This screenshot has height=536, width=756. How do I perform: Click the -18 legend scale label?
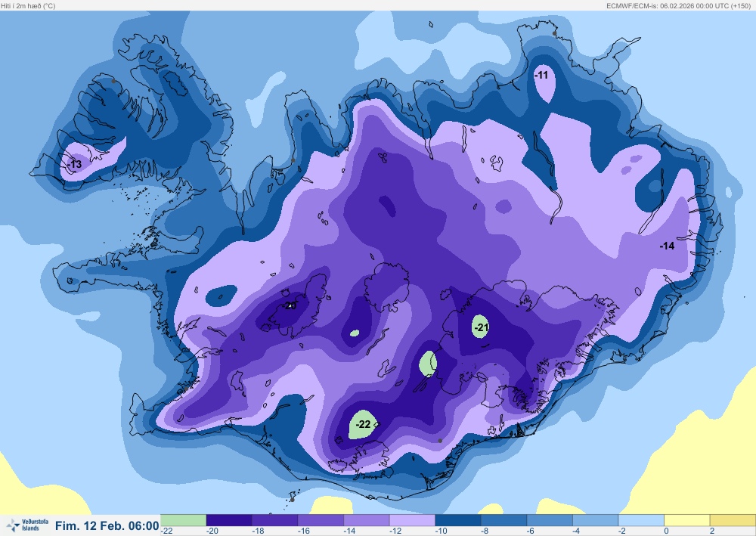(258, 531)
